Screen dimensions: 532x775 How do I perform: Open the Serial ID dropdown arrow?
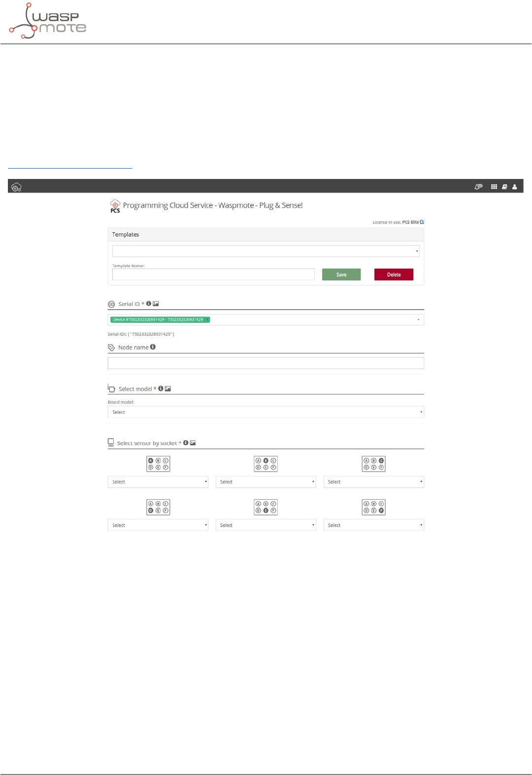click(418, 319)
